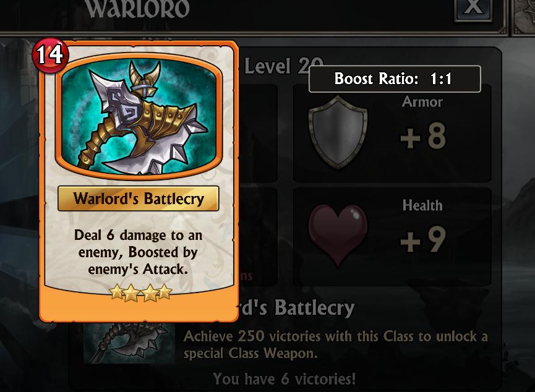535x392 pixels.
Task: Click the red 14 cost badge
Action: (x=51, y=55)
